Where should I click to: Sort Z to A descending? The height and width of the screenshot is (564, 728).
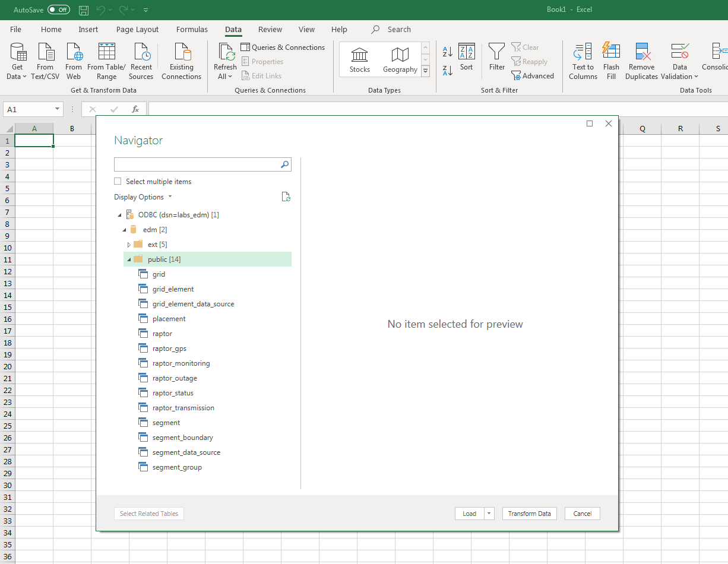pyautogui.click(x=448, y=71)
